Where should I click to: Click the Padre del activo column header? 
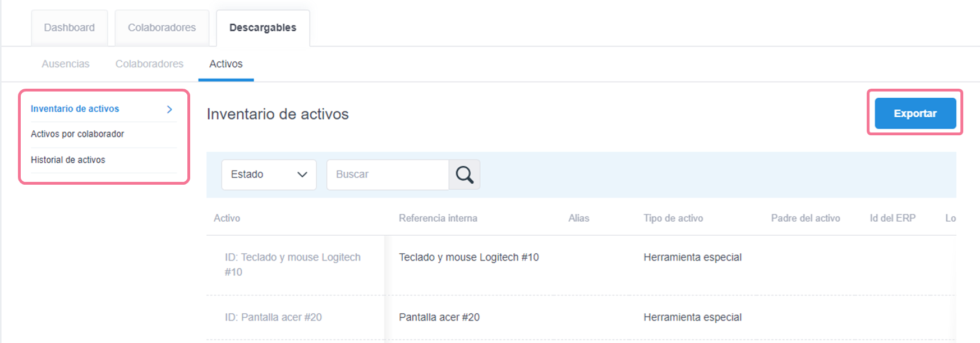click(x=805, y=218)
